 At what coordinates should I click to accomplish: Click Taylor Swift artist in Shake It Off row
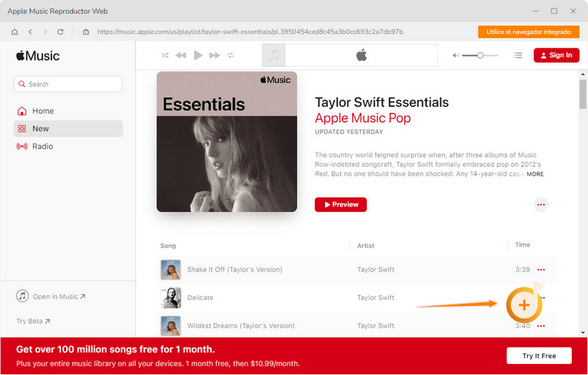click(376, 269)
